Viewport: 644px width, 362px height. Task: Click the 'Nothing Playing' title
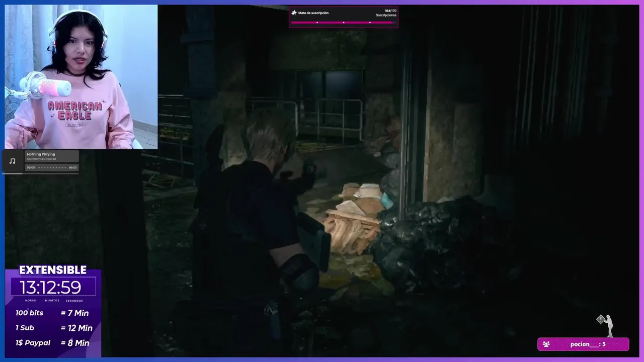pos(41,154)
